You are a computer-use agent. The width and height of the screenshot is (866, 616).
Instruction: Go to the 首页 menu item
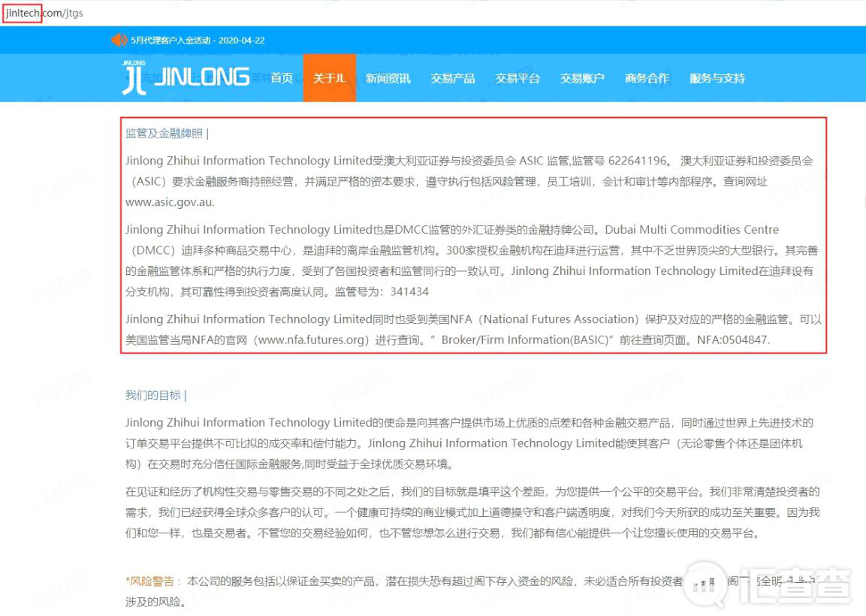[x=282, y=78]
